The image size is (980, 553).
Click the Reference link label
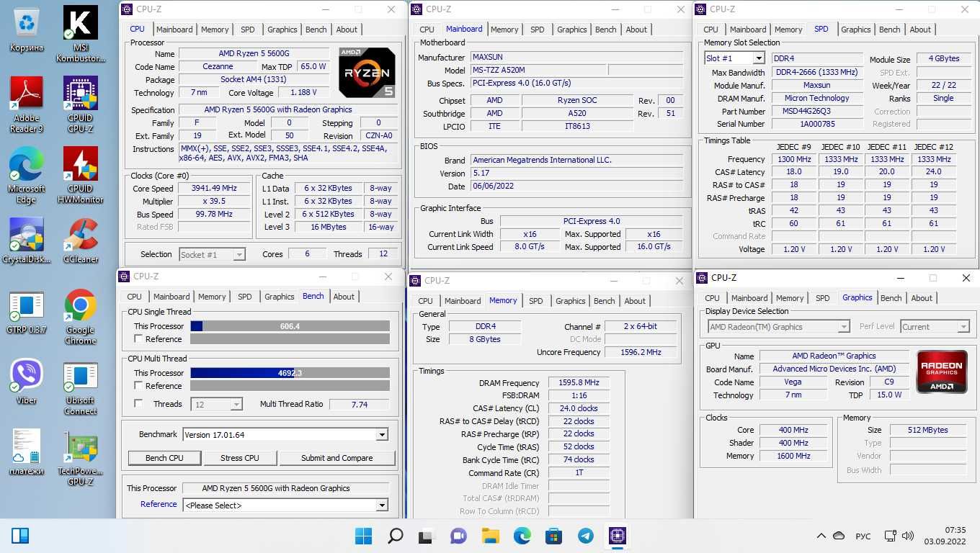[x=159, y=504]
